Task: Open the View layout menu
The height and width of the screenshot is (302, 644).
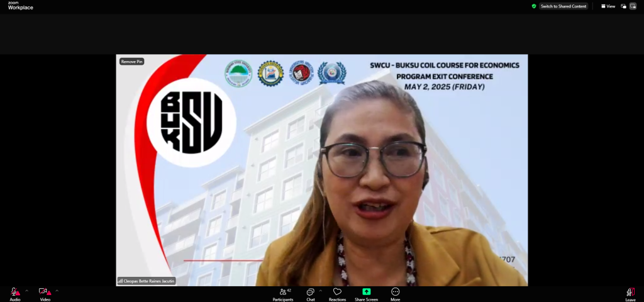Action: 608,6
